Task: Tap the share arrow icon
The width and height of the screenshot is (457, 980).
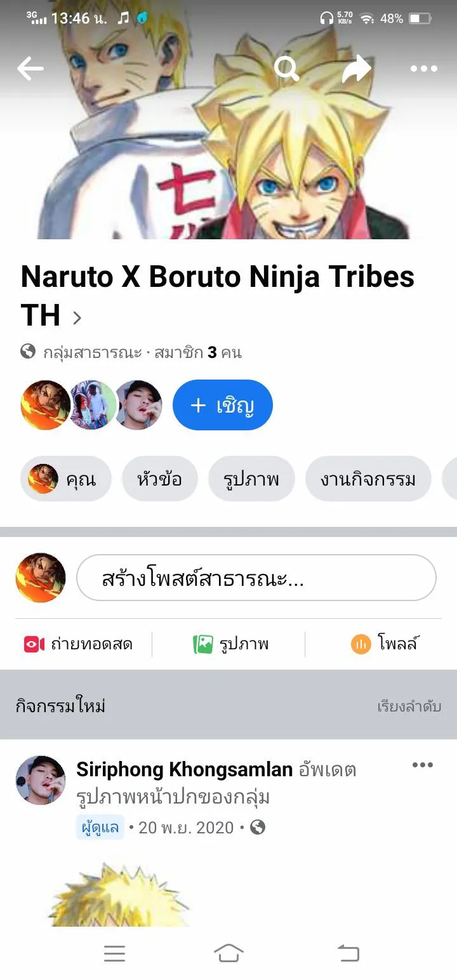Action: pyautogui.click(x=356, y=69)
